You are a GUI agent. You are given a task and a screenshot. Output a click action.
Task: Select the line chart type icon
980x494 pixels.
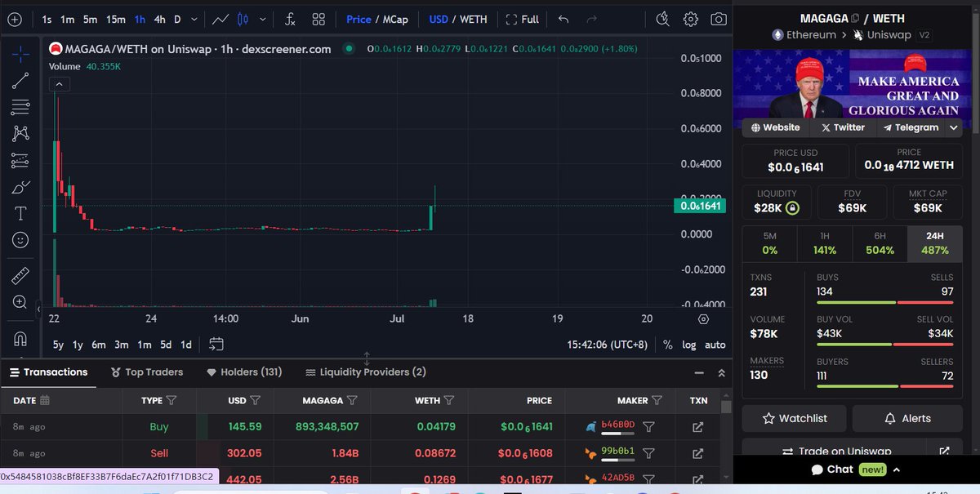pos(220,19)
